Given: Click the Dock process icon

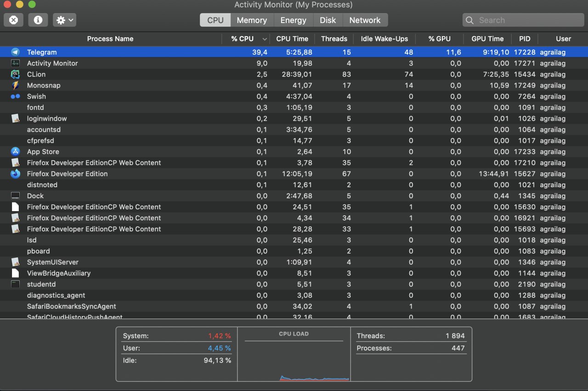Looking at the screenshot, I should pyautogui.click(x=16, y=195).
